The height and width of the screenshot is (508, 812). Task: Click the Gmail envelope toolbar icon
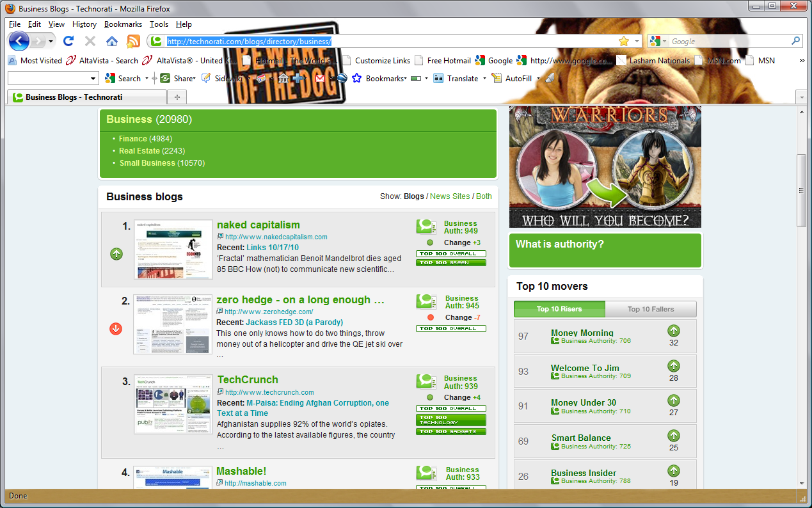pyautogui.click(x=320, y=78)
